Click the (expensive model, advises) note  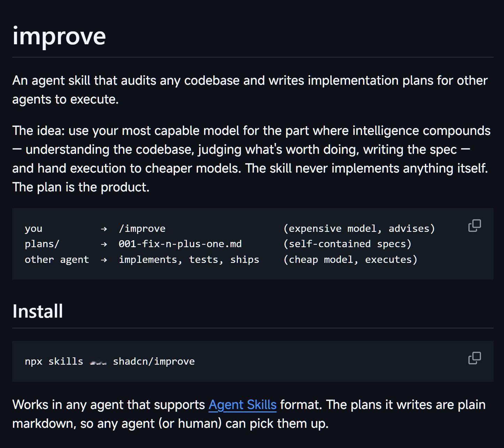(359, 228)
